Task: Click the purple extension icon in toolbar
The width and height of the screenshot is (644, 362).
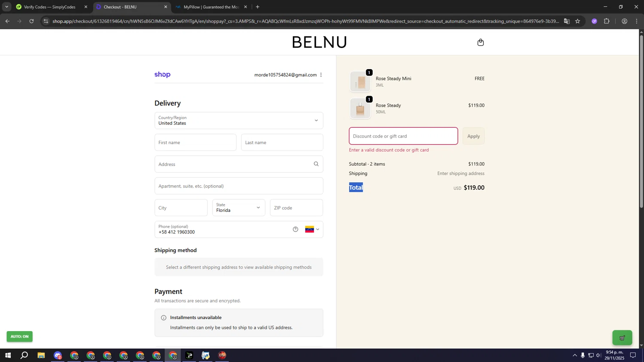Action: pyautogui.click(x=594, y=21)
